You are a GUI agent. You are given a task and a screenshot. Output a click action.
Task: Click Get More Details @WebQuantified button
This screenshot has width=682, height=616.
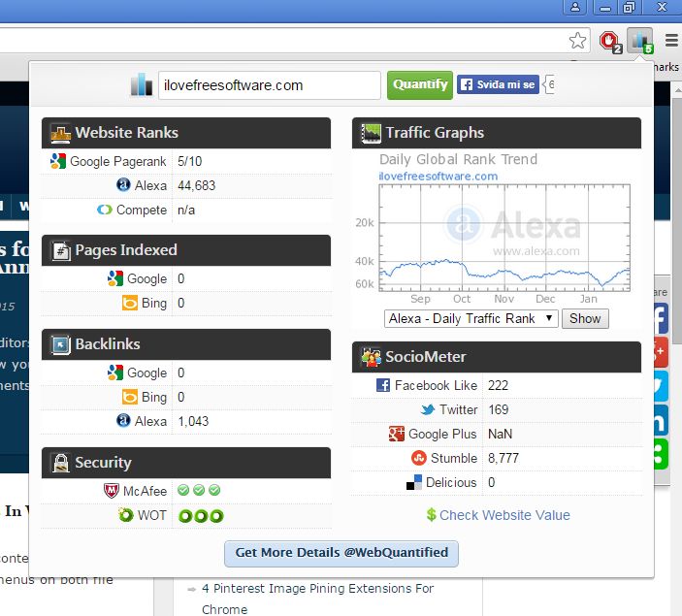tap(341, 553)
